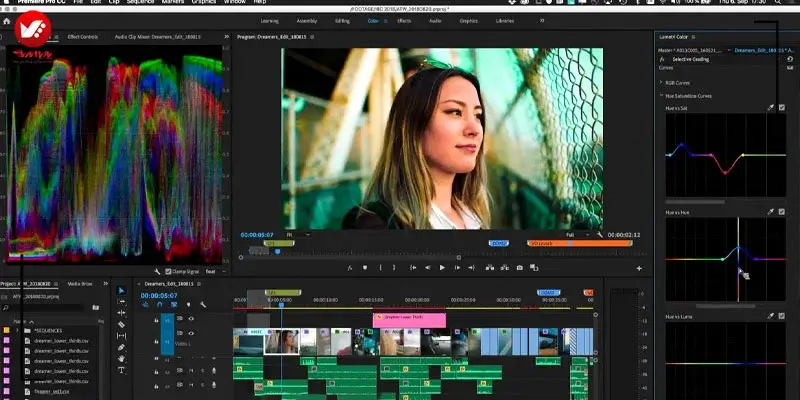Viewport: 800px width, 400px height.
Task: Step forward one frame
Action: point(457,267)
